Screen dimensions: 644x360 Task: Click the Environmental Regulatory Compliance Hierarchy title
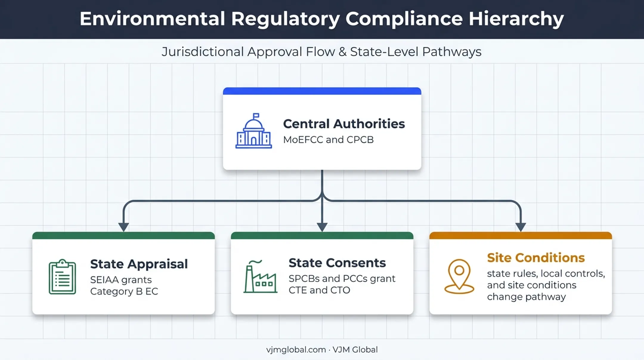(322, 19)
